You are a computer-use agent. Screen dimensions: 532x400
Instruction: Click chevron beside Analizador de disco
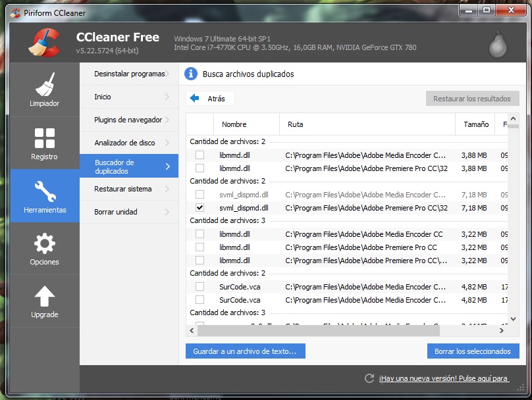[167, 143]
